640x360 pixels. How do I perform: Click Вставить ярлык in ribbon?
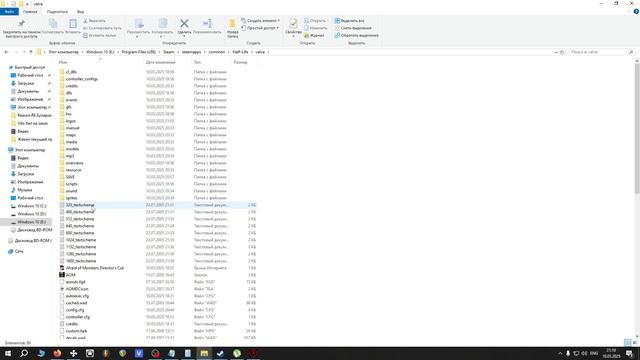[x=100, y=36]
